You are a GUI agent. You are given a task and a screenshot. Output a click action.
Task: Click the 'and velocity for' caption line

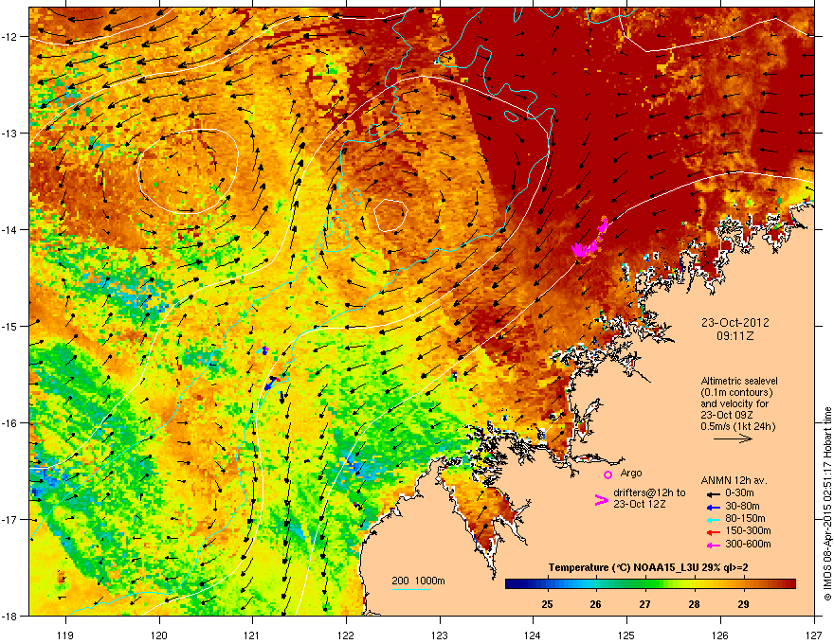coord(734,403)
